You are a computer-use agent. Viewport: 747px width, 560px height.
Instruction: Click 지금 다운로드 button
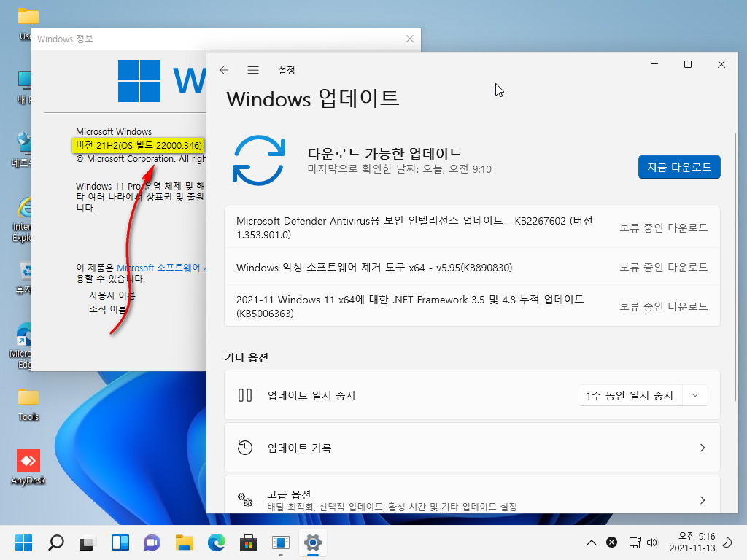click(679, 167)
